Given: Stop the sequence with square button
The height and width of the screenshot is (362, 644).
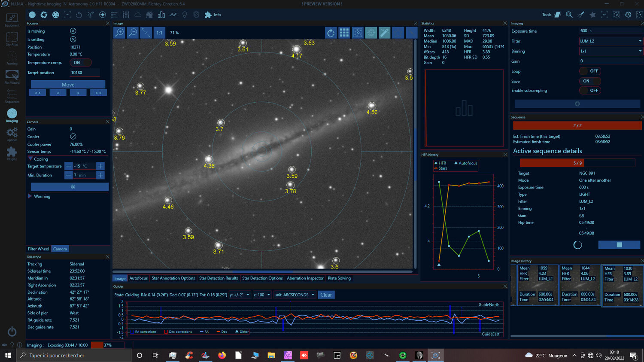Looking at the screenshot, I should tap(619, 245).
